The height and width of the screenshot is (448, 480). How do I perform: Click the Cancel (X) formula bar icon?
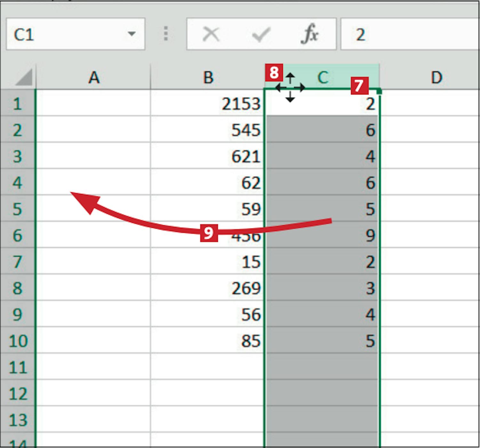tap(211, 34)
